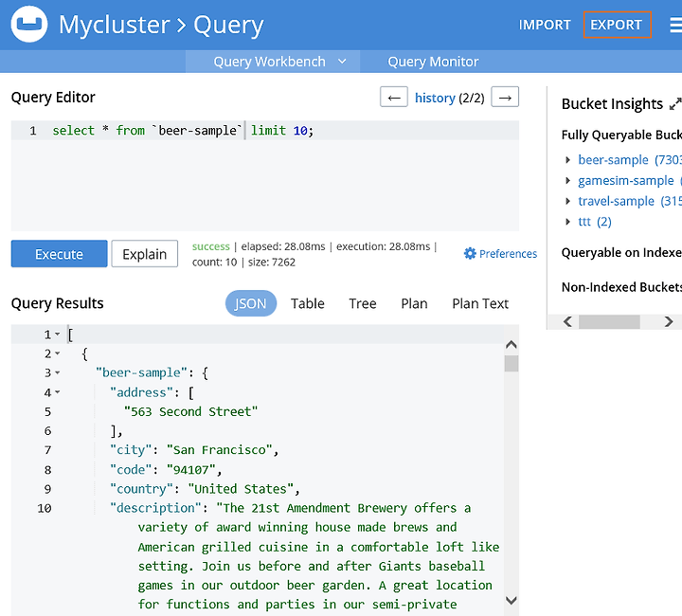Go to previous query history with left arrow
Screen dimensions: 682x616
coord(394,97)
